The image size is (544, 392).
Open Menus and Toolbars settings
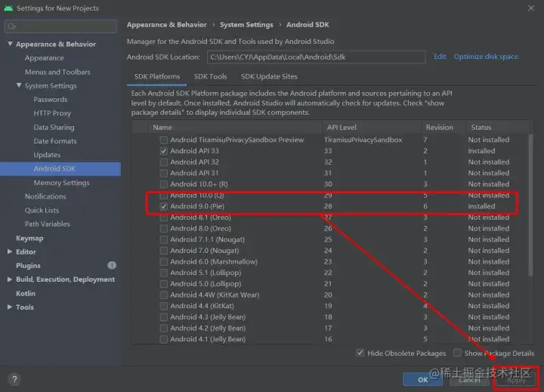pyautogui.click(x=57, y=72)
